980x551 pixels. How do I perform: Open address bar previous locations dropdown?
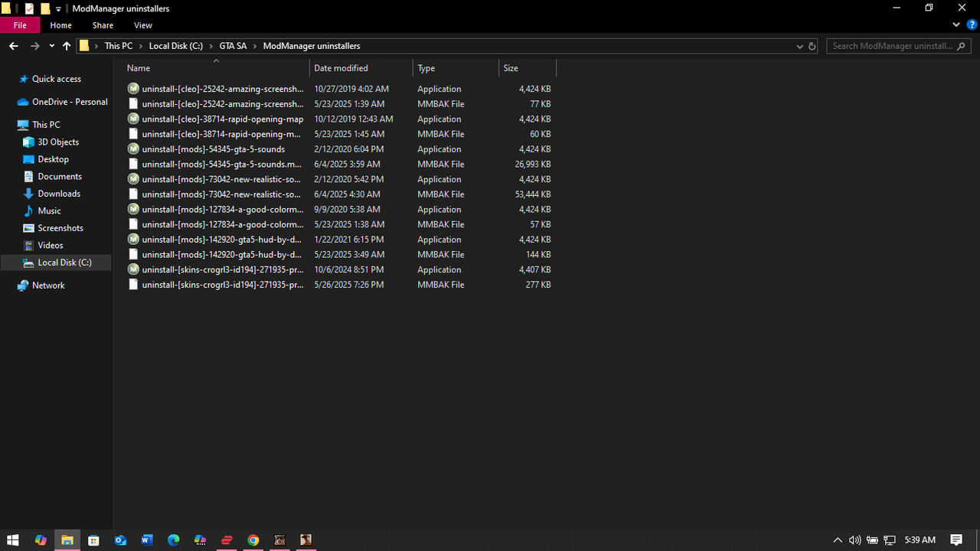click(800, 46)
